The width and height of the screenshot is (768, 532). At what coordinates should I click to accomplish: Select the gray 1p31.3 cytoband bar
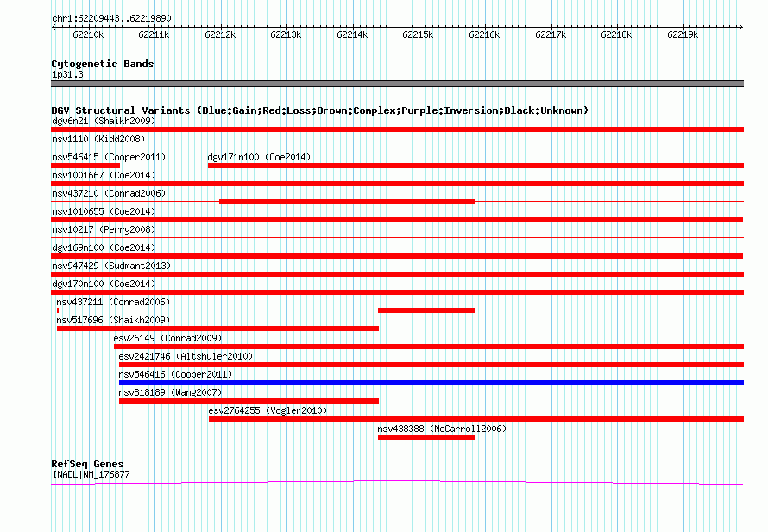397,84
